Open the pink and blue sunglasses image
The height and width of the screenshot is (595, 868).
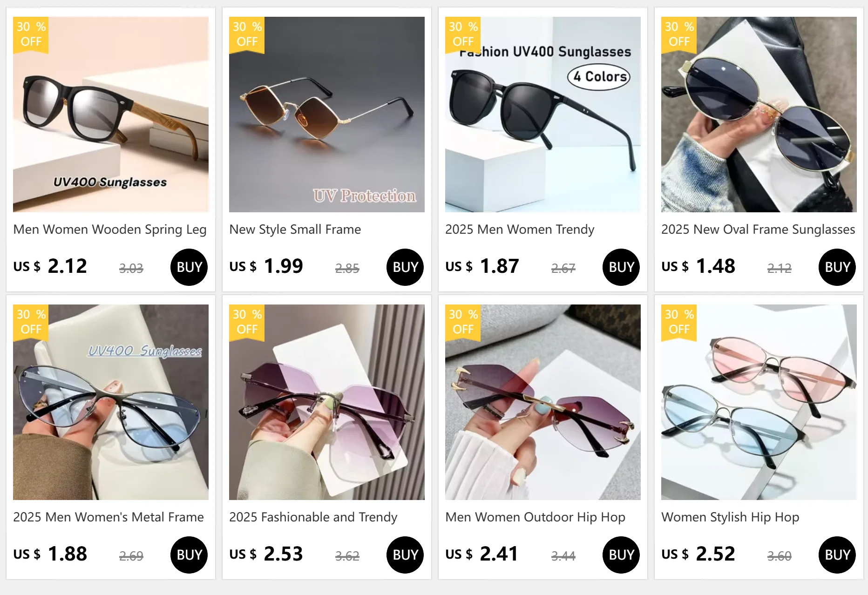(x=759, y=402)
